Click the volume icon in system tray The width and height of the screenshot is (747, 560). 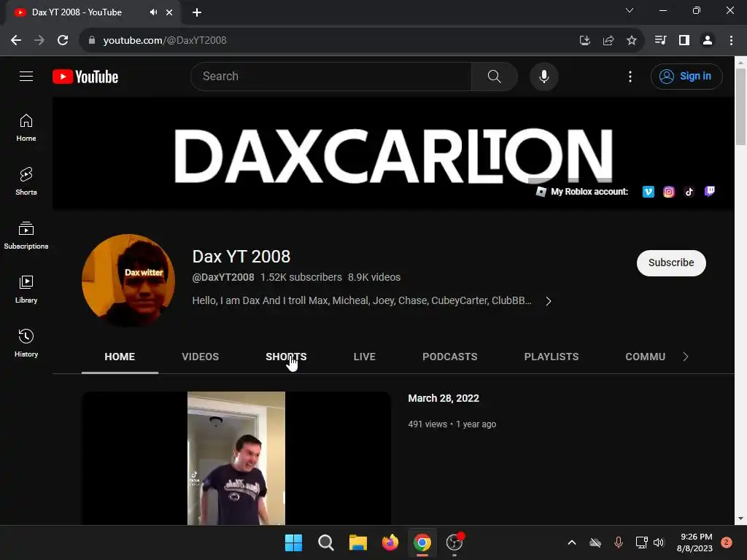[659, 542]
